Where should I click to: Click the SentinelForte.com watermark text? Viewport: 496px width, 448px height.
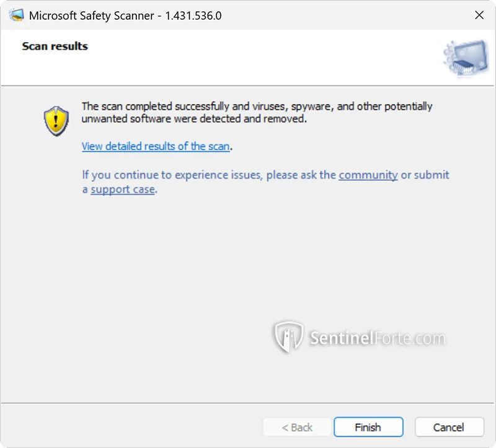pos(377,338)
